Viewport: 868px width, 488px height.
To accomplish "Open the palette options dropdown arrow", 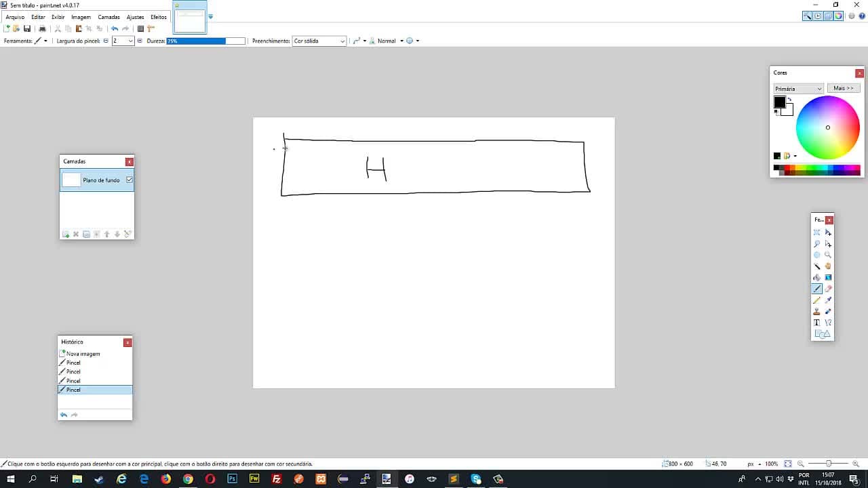I will tap(795, 156).
